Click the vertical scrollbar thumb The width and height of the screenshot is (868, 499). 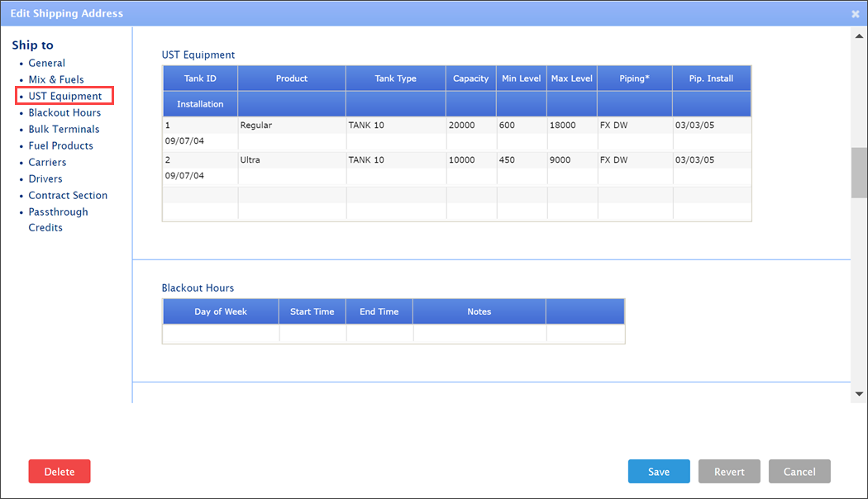[859, 173]
